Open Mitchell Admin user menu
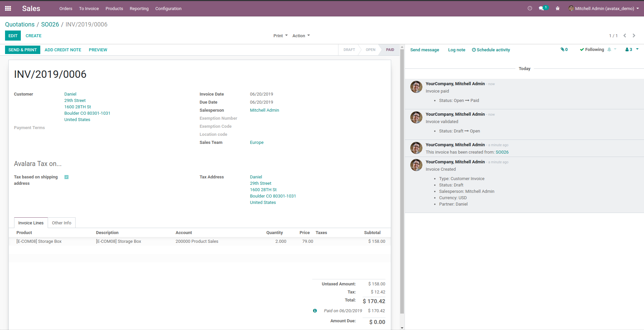This screenshot has width=644, height=330. tap(603, 8)
